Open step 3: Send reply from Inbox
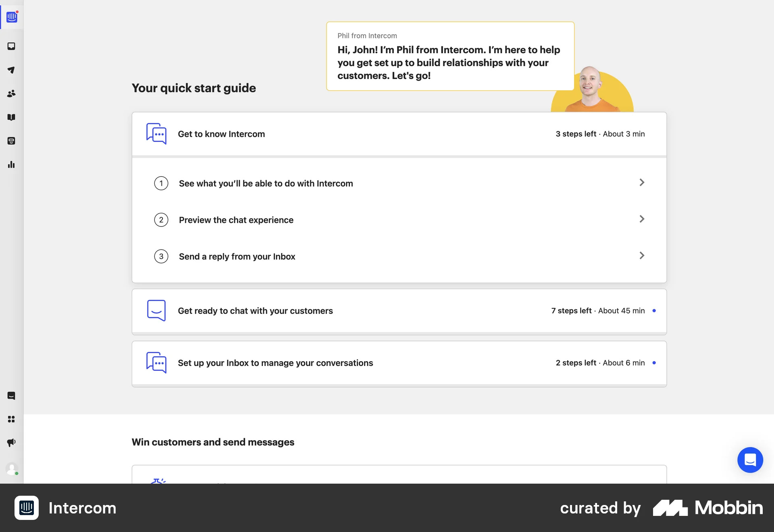 [x=237, y=257]
